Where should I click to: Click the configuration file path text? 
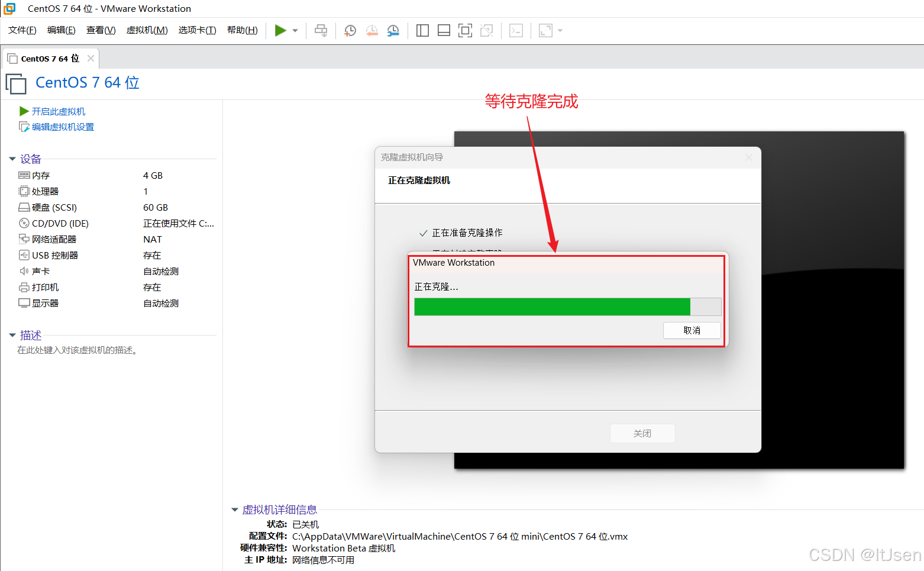pyautogui.click(x=460, y=536)
